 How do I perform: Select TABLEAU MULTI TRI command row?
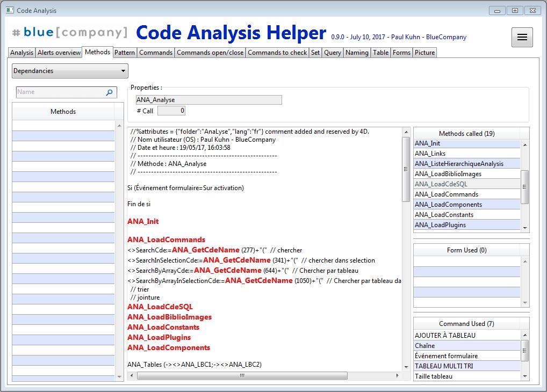pos(467,366)
